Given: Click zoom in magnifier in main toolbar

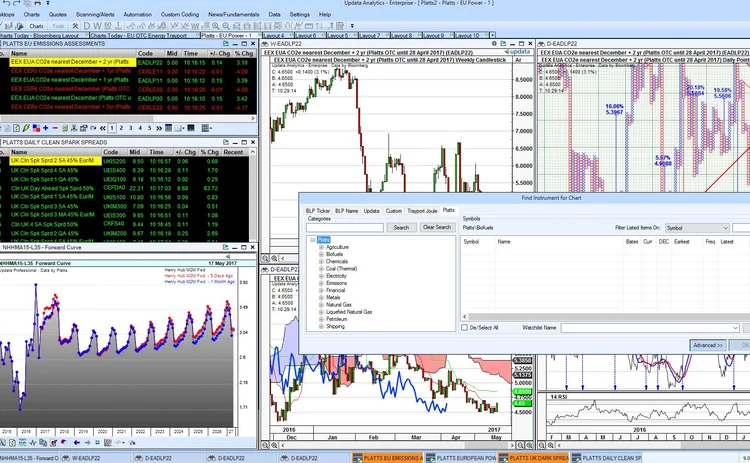Looking at the screenshot, I should click(x=216, y=26).
